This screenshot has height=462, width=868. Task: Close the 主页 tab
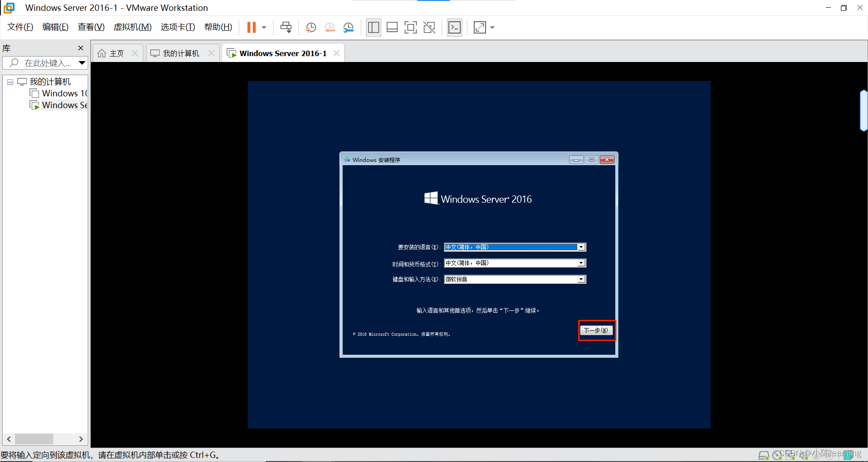[x=135, y=53]
